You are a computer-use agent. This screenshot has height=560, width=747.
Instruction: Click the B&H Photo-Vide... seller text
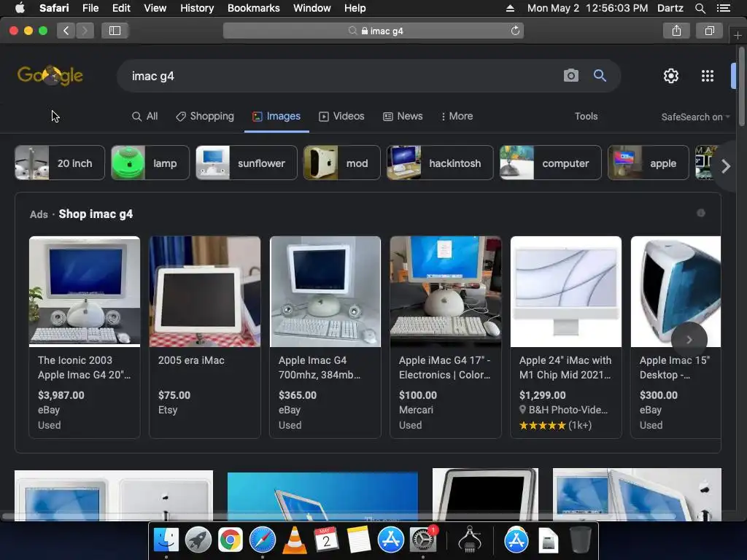click(x=568, y=410)
